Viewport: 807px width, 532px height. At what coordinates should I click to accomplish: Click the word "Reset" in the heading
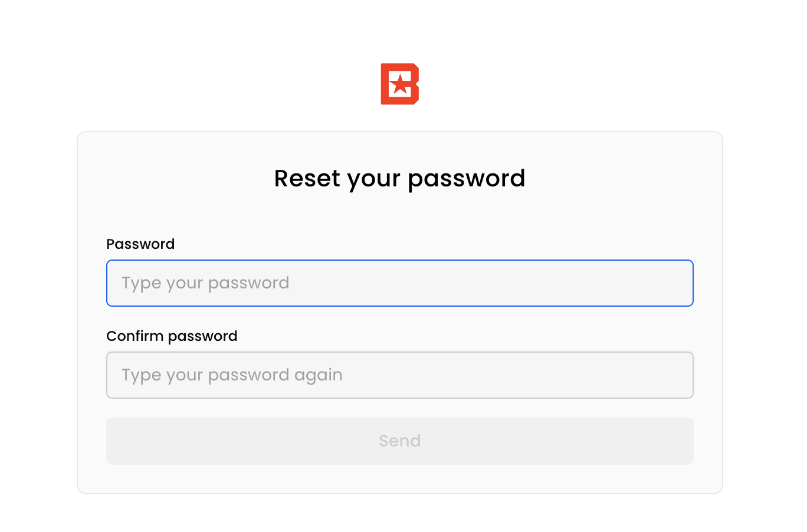[x=307, y=179]
